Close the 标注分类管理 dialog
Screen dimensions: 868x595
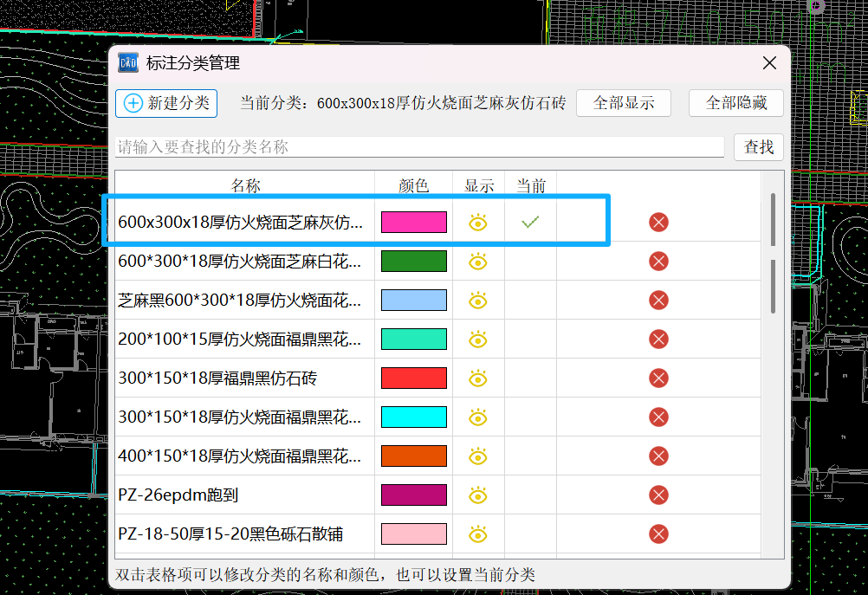point(769,63)
